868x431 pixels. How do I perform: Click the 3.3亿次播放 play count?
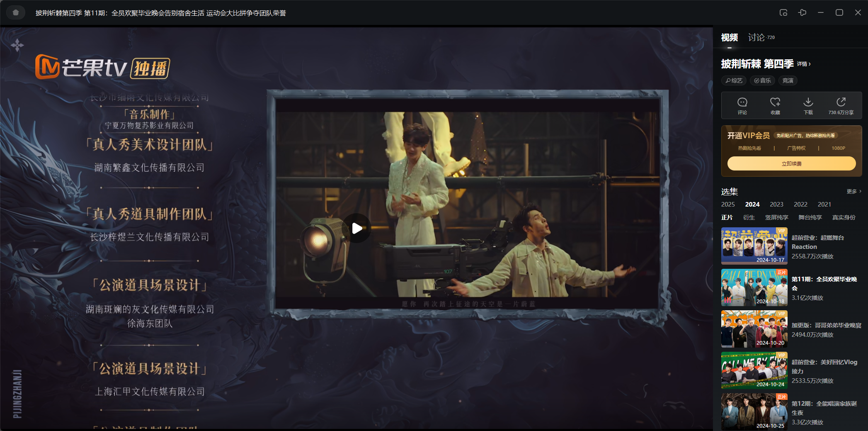807,422
